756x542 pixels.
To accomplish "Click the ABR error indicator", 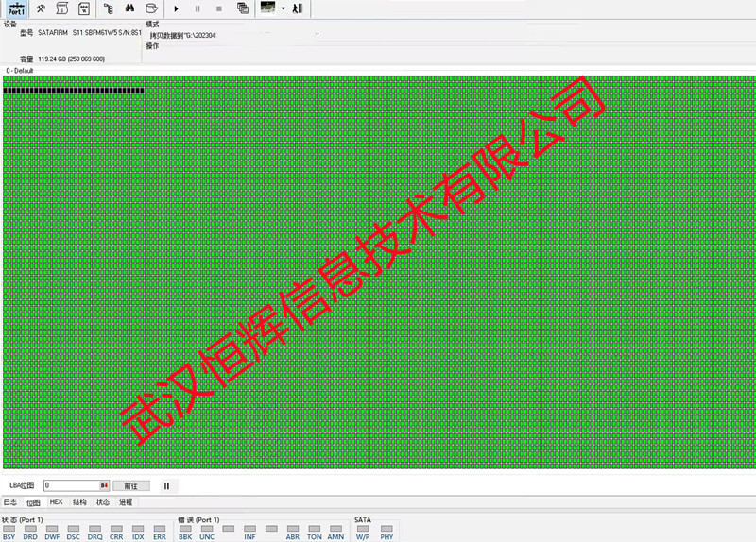I will (293, 533).
